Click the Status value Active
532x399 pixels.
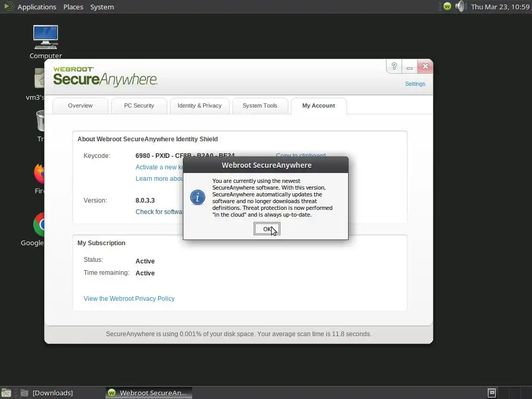[x=145, y=261]
